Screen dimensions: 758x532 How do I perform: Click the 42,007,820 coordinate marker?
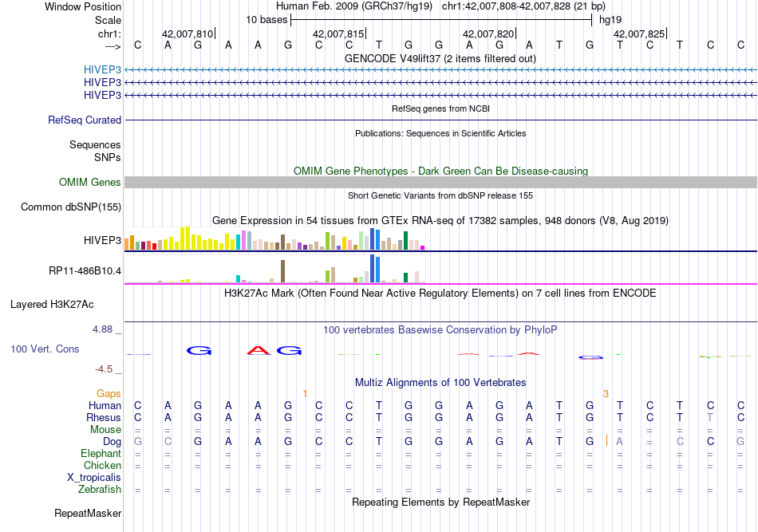click(488, 33)
